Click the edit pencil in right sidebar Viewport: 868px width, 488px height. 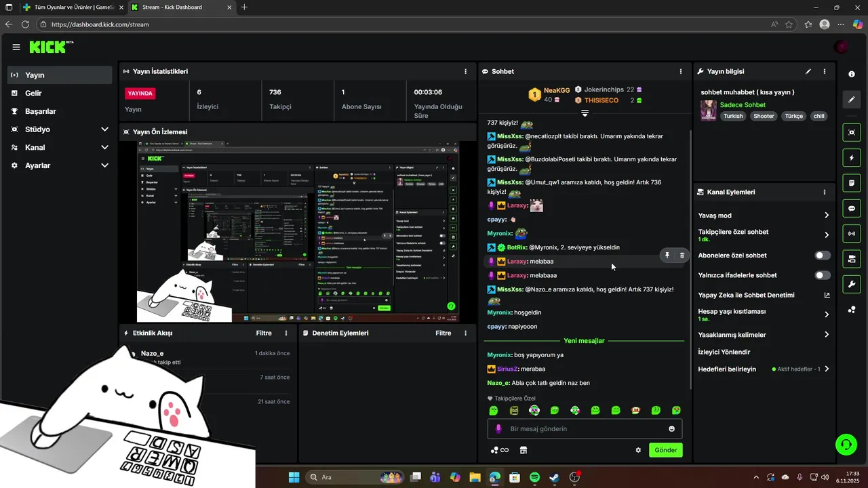[x=852, y=100]
